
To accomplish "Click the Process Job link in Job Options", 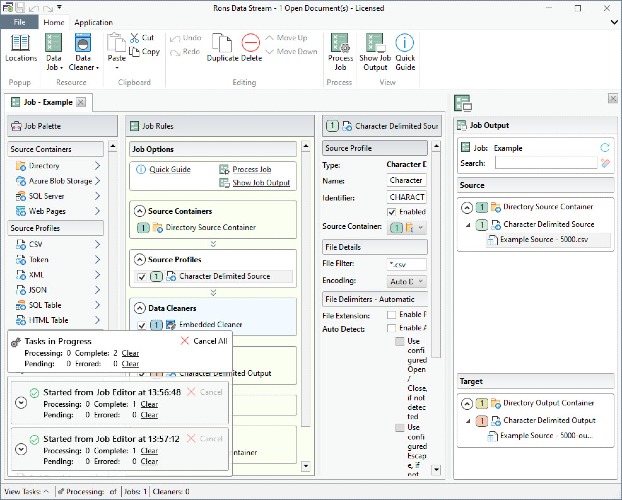I will tap(251, 169).
